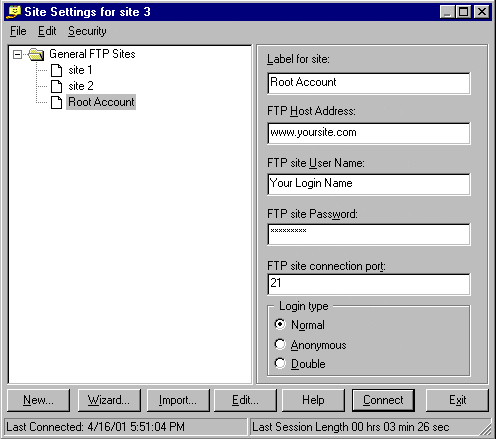
Task: Collapse the General FTP Sites tree node
Action: click(17, 54)
